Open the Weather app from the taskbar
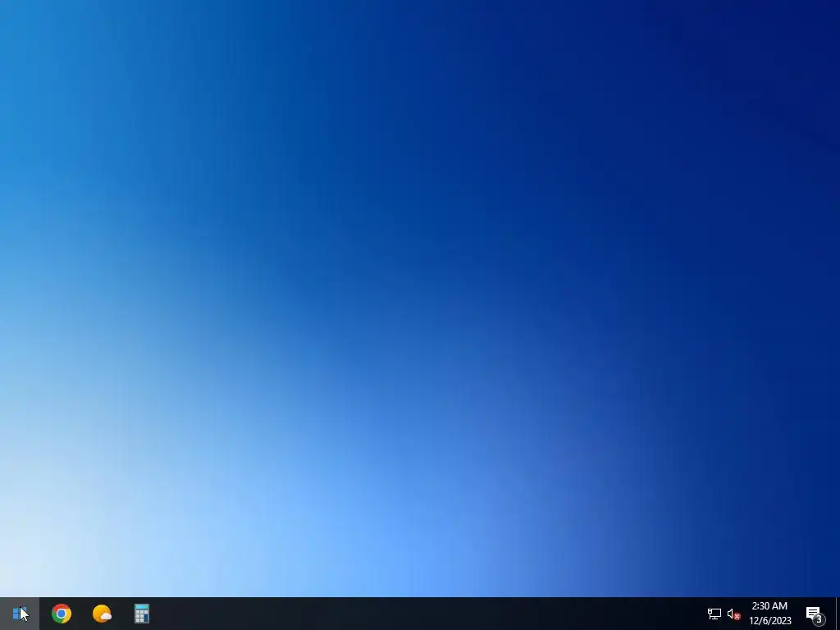 tap(102, 614)
